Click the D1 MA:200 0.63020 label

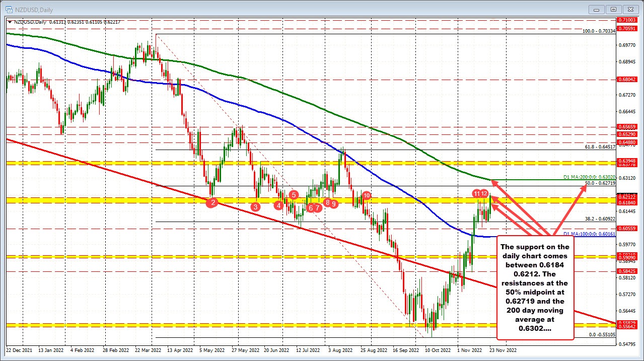590,177
